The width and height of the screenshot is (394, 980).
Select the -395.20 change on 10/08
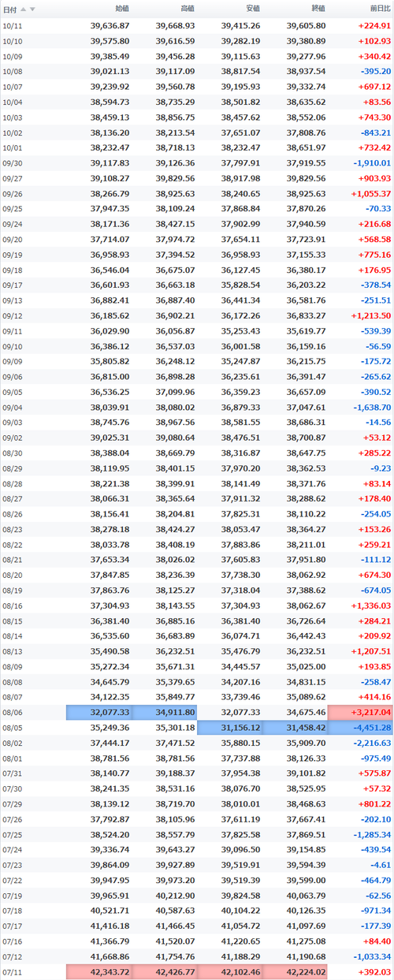click(x=374, y=71)
